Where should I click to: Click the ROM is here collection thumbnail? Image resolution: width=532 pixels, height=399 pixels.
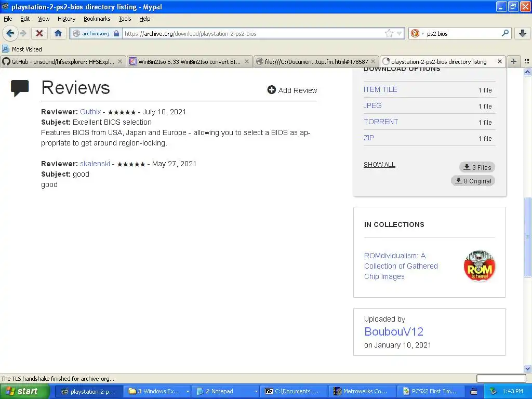(x=480, y=267)
